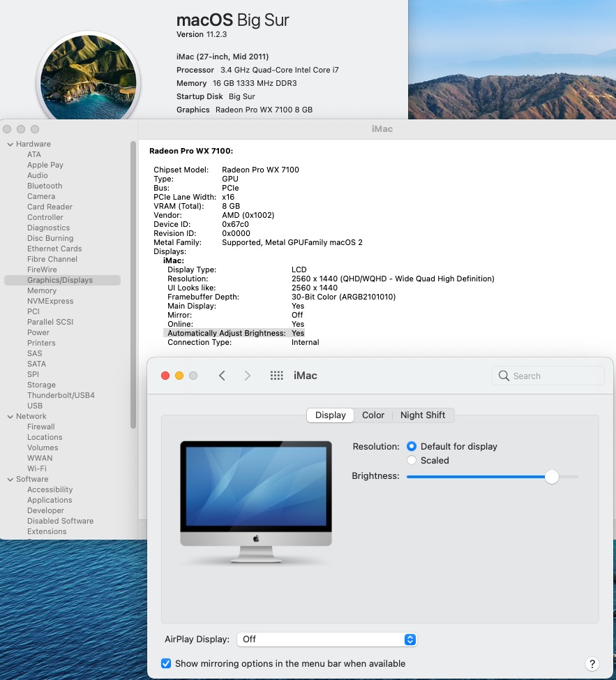Select Card Reader in the sidebar
The width and height of the screenshot is (616, 680).
50,207
